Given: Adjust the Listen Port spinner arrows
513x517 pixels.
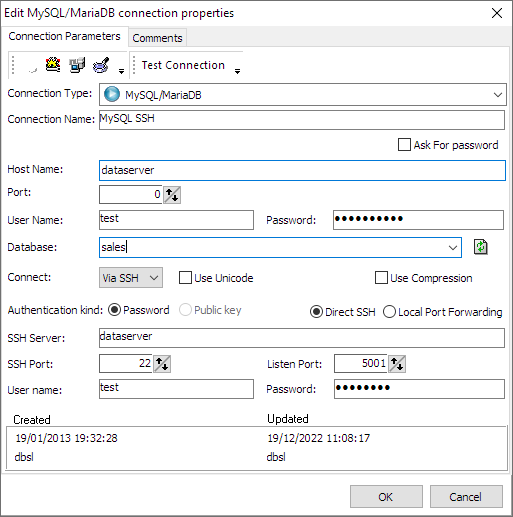Looking at the screenshot, I should coord(397,364).
